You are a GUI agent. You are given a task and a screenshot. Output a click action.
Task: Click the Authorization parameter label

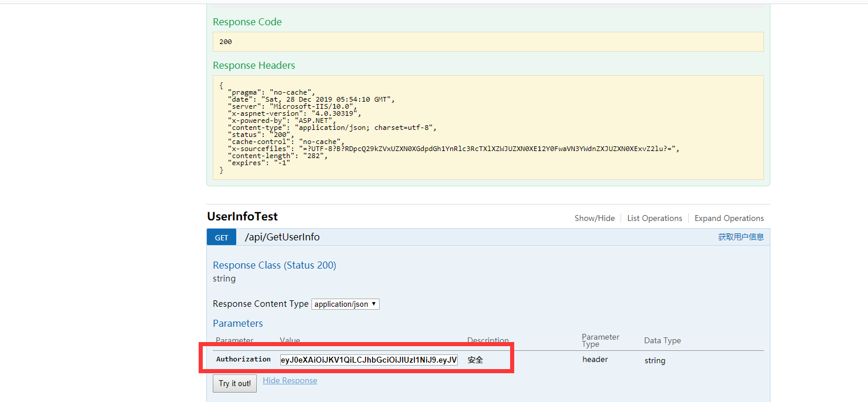tap(243, 359)
